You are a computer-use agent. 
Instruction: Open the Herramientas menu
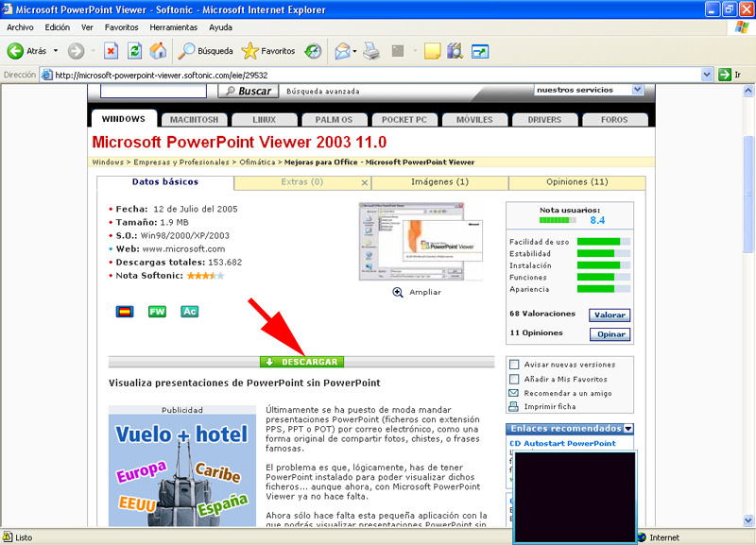(x=174, y=27)
